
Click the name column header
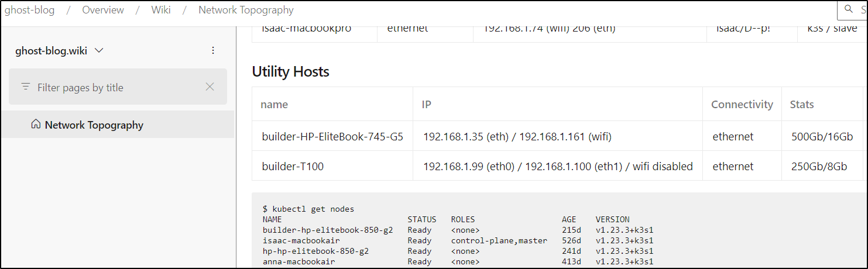pos(274,104)
